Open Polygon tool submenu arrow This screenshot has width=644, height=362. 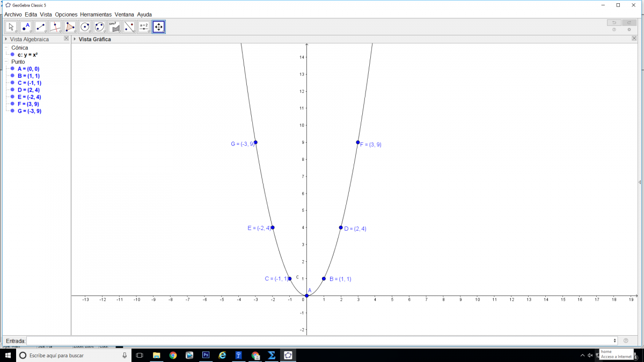[75, 32]
